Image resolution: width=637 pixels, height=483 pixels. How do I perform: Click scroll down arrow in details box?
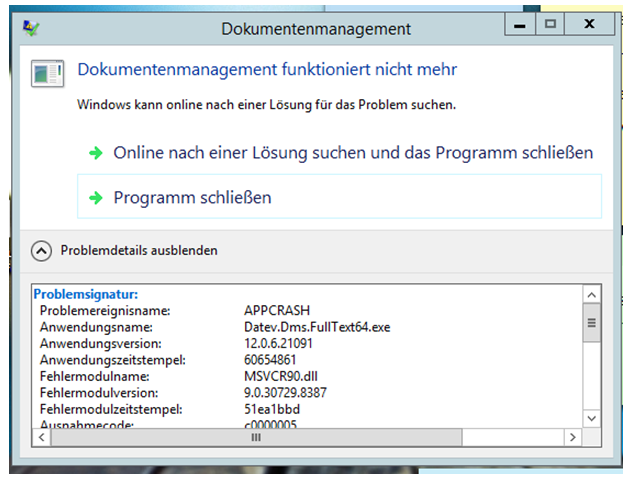[592, 418]
